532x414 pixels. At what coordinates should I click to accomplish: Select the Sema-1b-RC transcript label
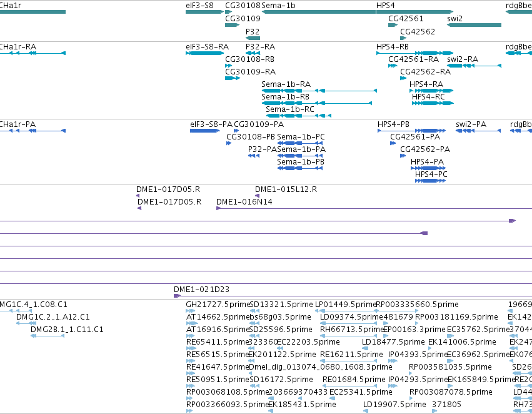pyautogui.click(x=290, y=109)
